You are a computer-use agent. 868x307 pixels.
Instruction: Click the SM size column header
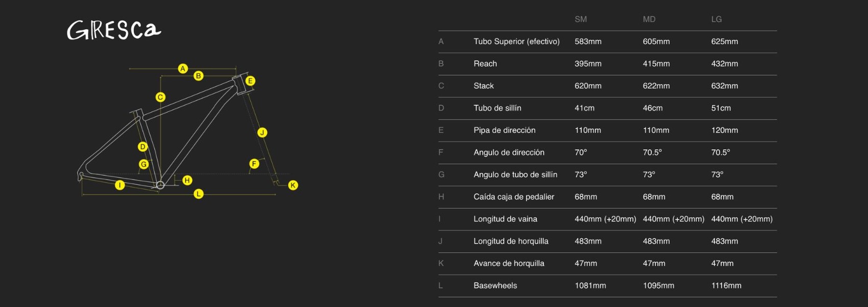pyautogui.click(x=581, y=19)
